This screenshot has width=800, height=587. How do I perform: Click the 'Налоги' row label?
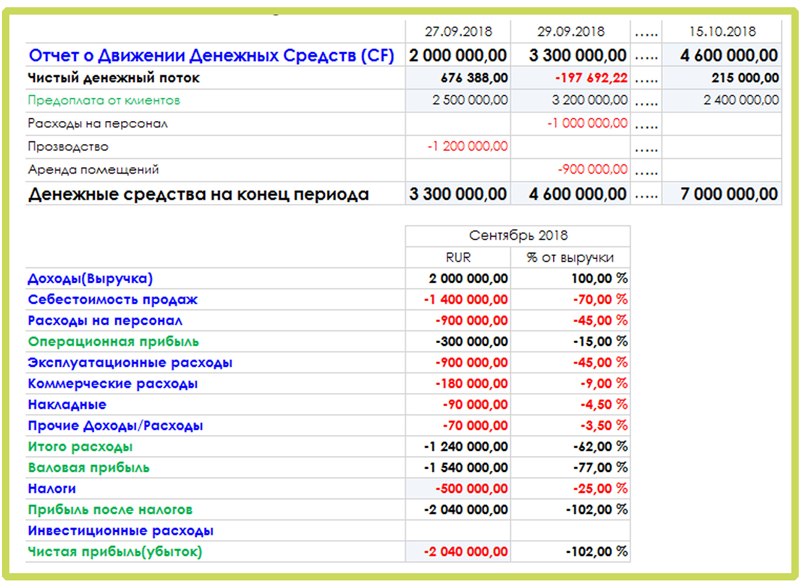(52, 489)
